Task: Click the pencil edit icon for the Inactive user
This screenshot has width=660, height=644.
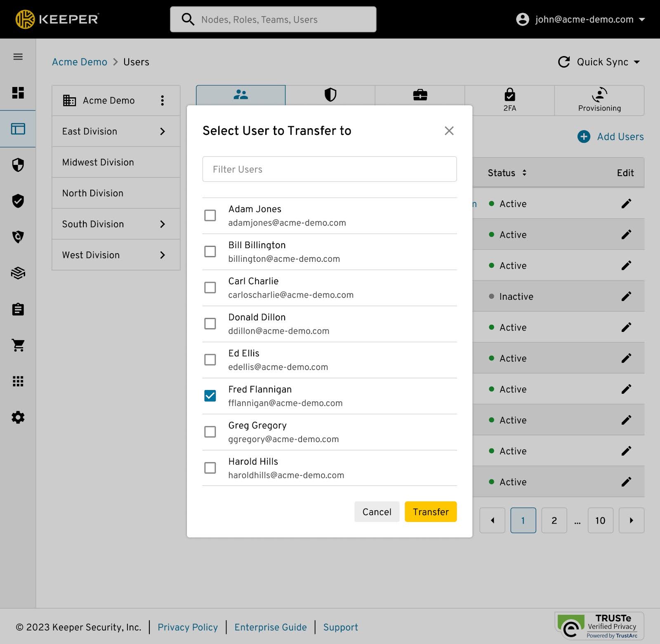Action: (626, 296)
